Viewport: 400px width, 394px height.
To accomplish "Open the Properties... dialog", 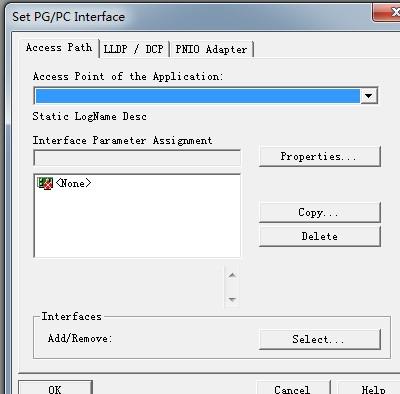I will click(319, 156).
